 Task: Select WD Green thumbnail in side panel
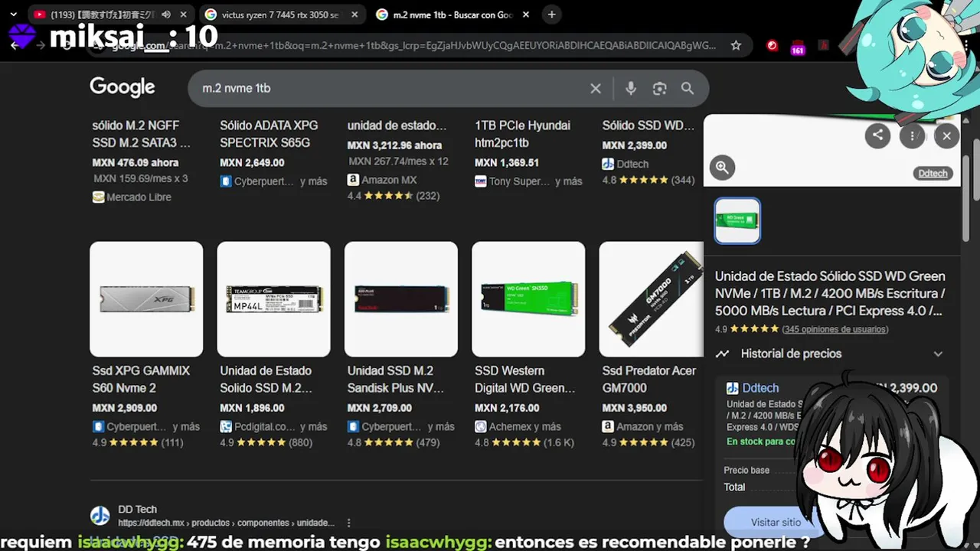(x=737, y=220)
